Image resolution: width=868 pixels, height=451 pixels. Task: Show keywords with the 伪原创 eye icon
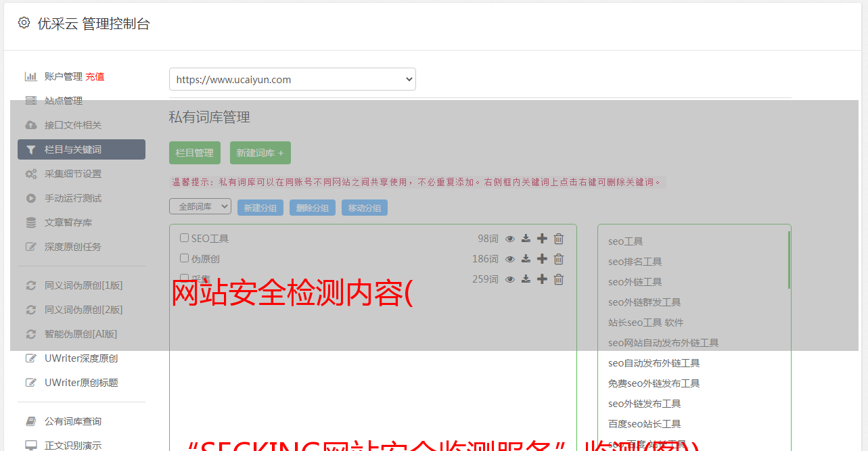(510, 259)
